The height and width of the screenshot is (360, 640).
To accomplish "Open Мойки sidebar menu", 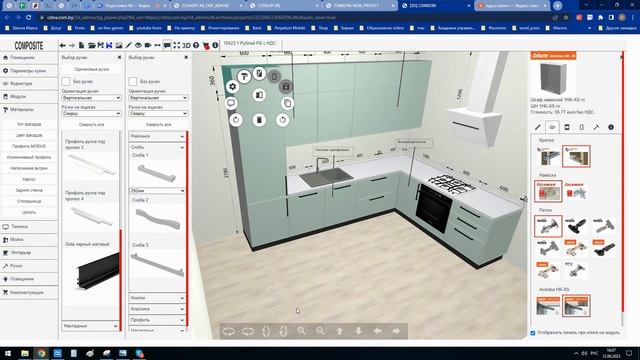I will coord(29,240).
